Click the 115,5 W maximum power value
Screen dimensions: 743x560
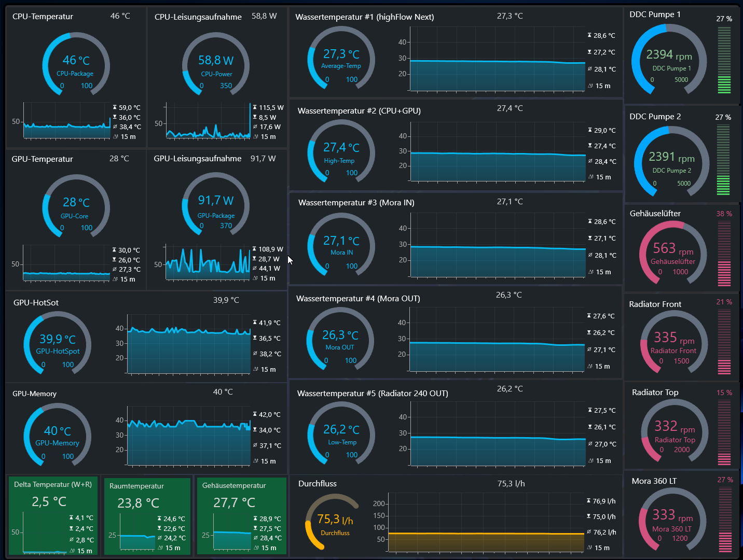(x=271, y=107)
